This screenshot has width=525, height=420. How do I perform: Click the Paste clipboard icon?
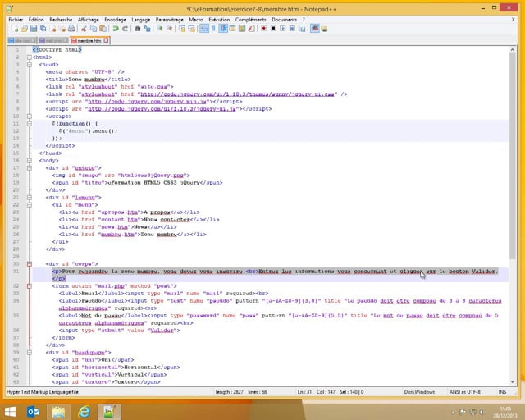coord(103,29)
